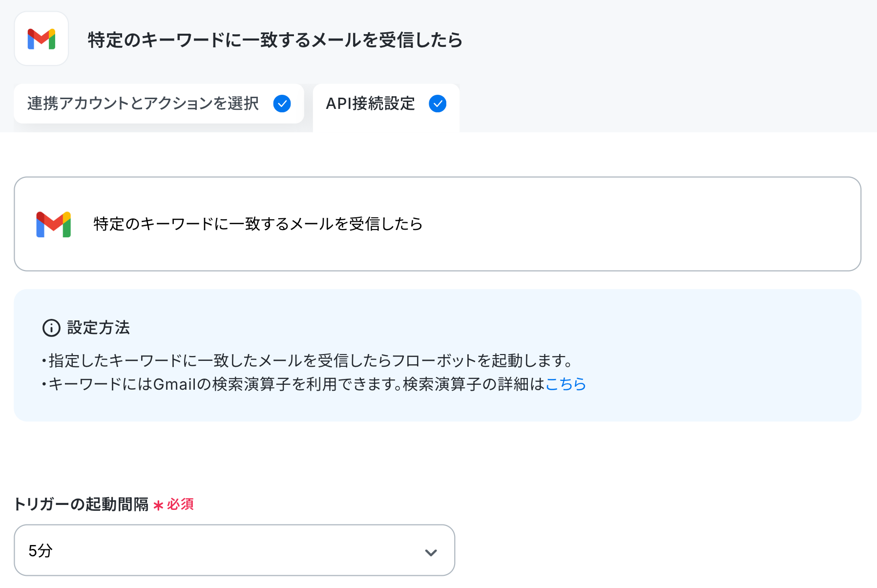Click the Gmail logo in the page header
Viewport: 877px width, 588px height.
[42, 39]
